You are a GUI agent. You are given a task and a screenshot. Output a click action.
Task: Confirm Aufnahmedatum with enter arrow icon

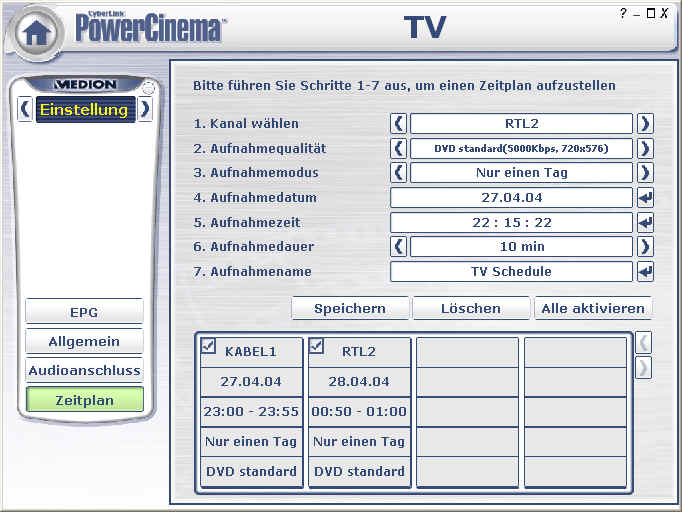click(x=645, y=198)
